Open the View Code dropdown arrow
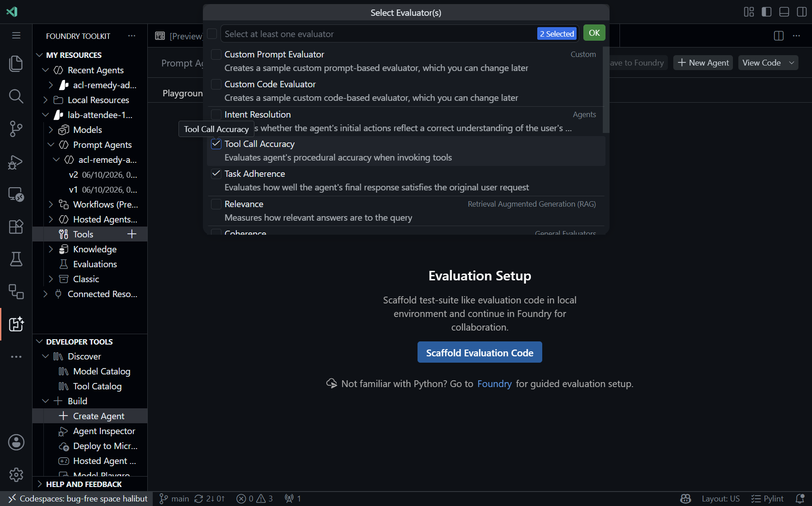The height and width of the screenshot is (506, 812). (792, 63)
